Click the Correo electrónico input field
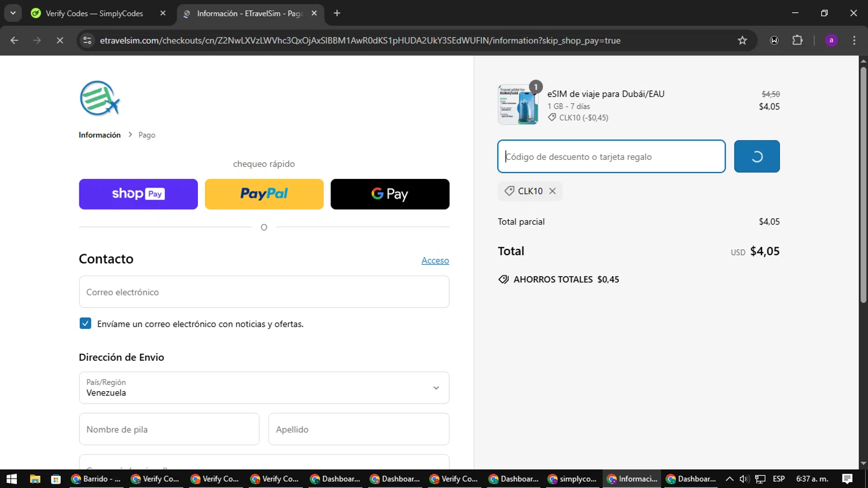The height and width of the screenshot is (488, 868). (x=264, y=292)
